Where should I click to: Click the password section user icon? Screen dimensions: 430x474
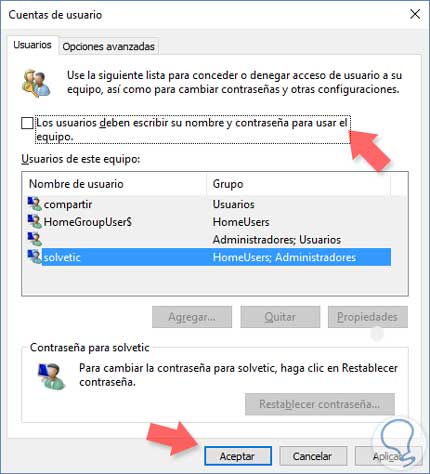pyautogui.click(x=51, y=376)
